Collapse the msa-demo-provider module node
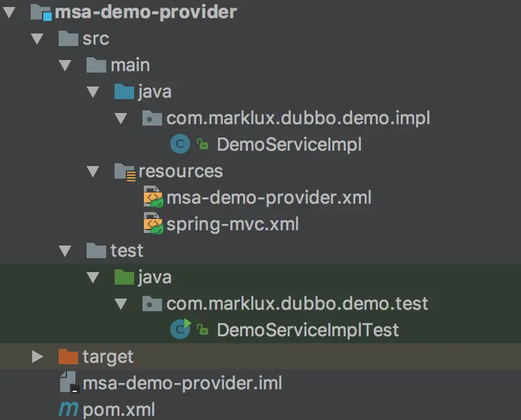 pyautogui.click(x=9, y=13)
